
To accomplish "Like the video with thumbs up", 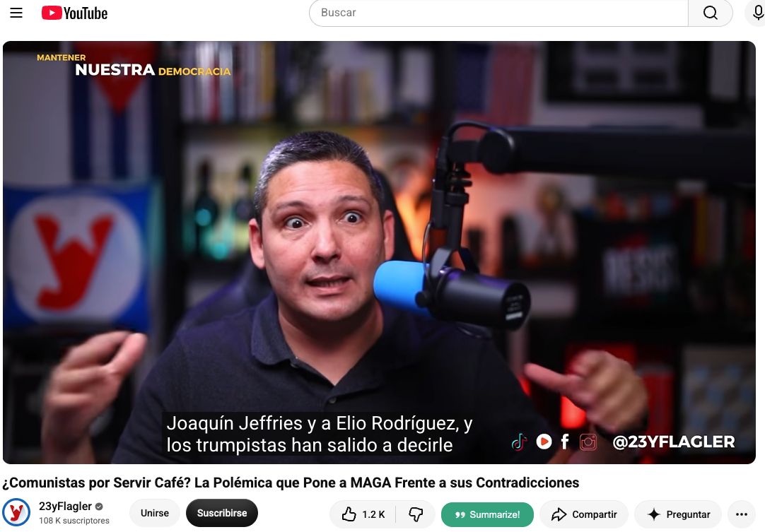I will [363, 514].
